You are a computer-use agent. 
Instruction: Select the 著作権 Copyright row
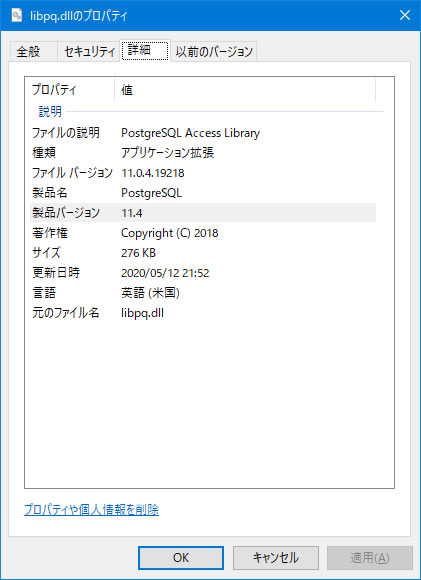pos(203,233)
